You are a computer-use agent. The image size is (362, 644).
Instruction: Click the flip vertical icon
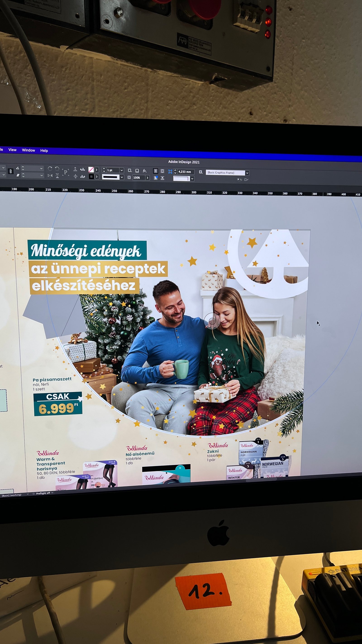57,176
